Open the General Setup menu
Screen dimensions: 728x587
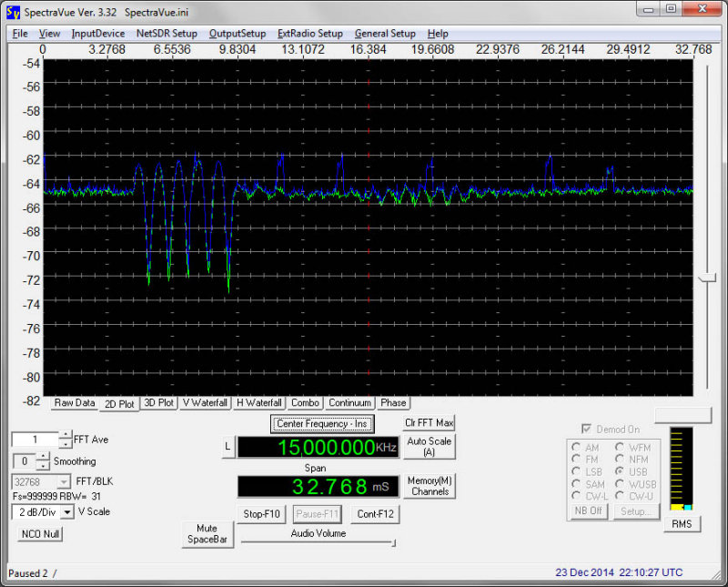385,34
